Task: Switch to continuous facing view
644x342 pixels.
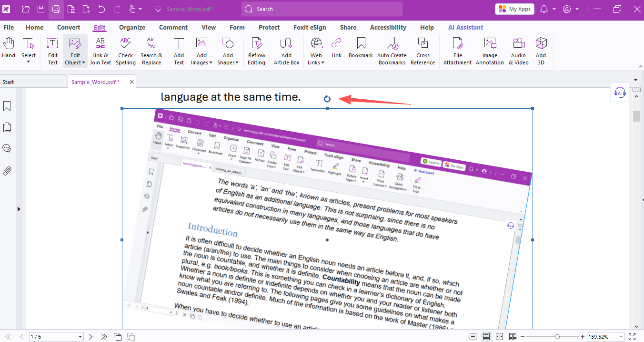Action: coord(513,337)
